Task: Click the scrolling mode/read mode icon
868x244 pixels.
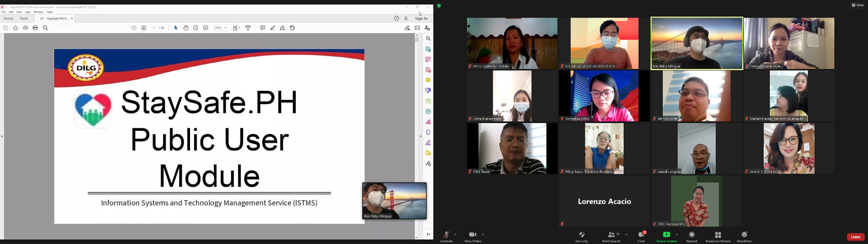Action: click(x=248, y=28)
